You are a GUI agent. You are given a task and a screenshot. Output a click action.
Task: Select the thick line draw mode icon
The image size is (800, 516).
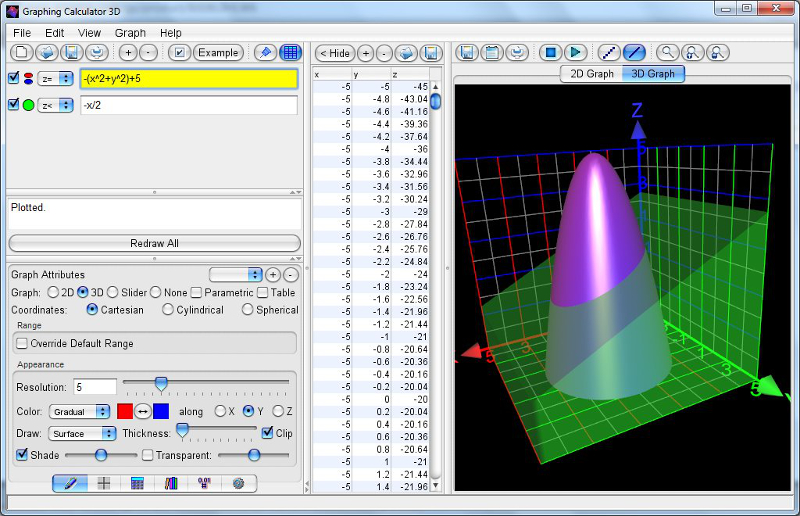click(x=634, y=53)
